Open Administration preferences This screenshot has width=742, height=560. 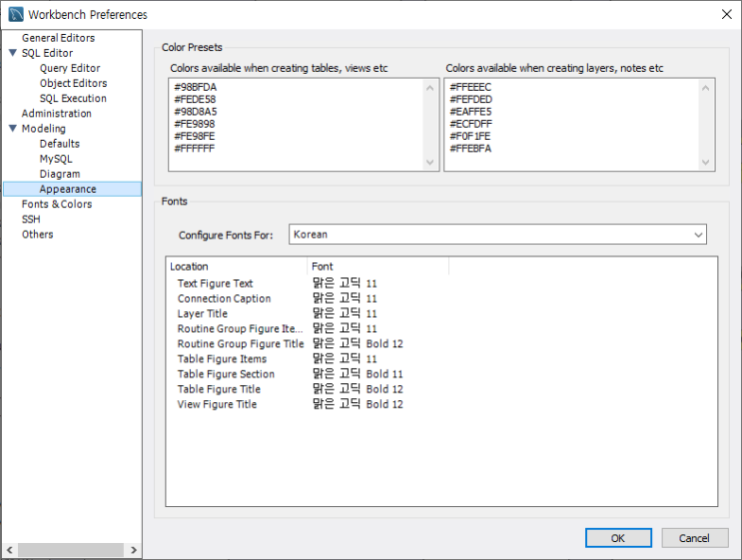point(57,114)
